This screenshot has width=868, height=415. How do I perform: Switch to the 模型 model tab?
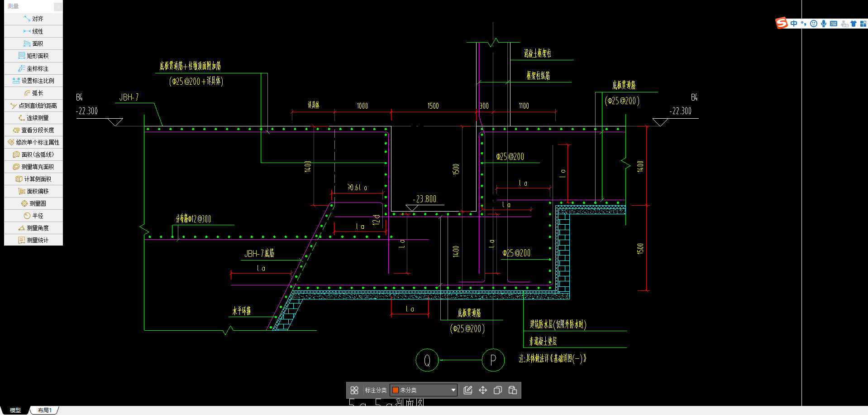(x=15, y=410)
